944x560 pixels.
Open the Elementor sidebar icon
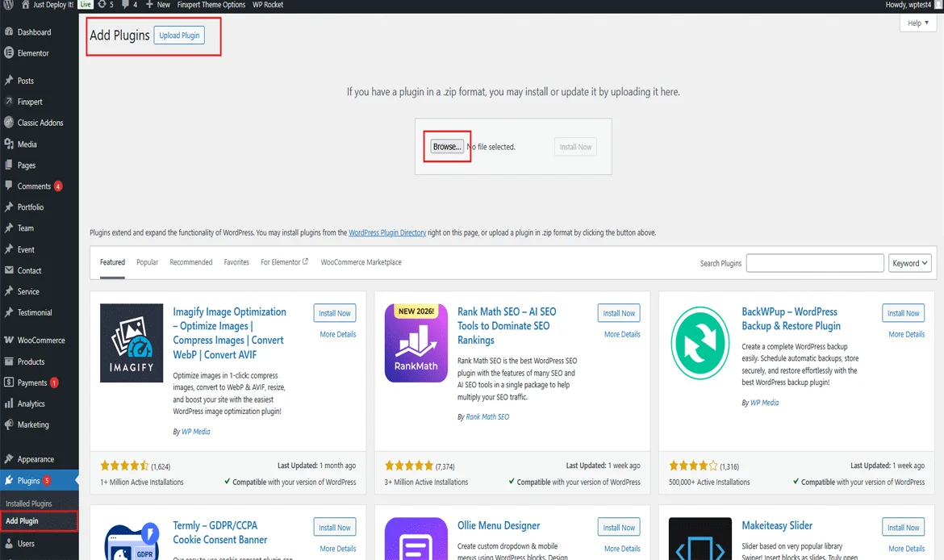point(9,53)
